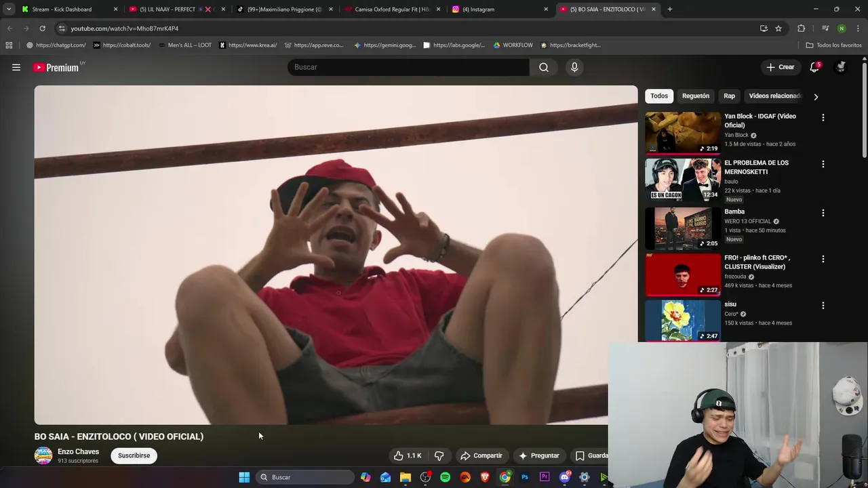
Task: Click the search magnifier button
Action: point(544,67)
